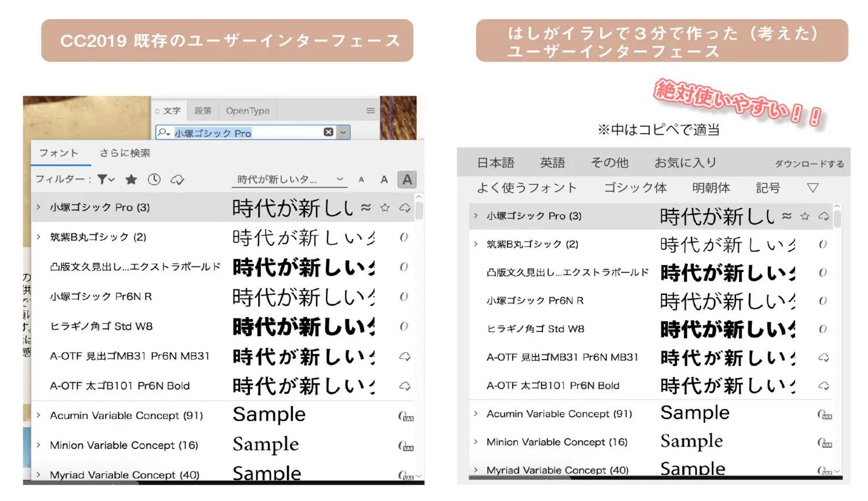Clear font search field with the X icon
The height and width of the screenshot is (501, 868).
click(x=328, y=132)
